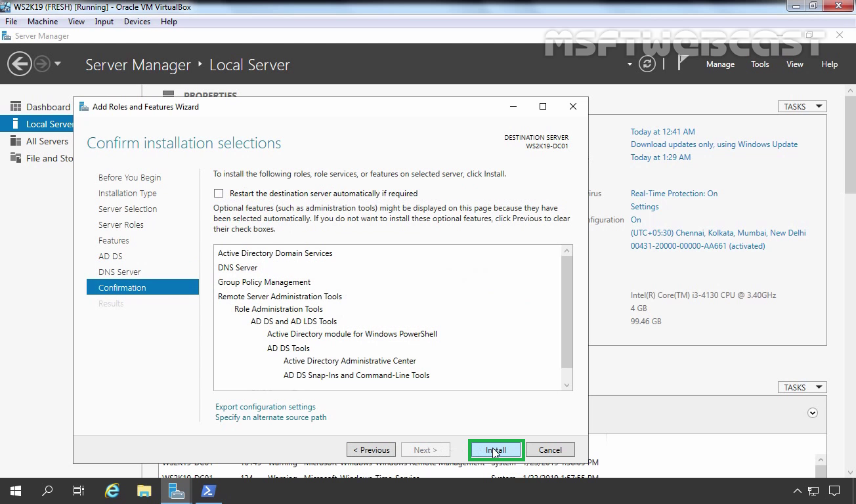Screen dimensions: 856x504
Task: Go to Installation Type wizard step
Action: pyautogui.click(x=127, y=193)
